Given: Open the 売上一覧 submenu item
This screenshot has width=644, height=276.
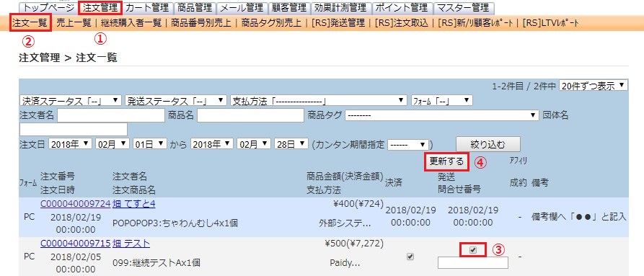Looking at the screenshot, I should pos(74,23).
